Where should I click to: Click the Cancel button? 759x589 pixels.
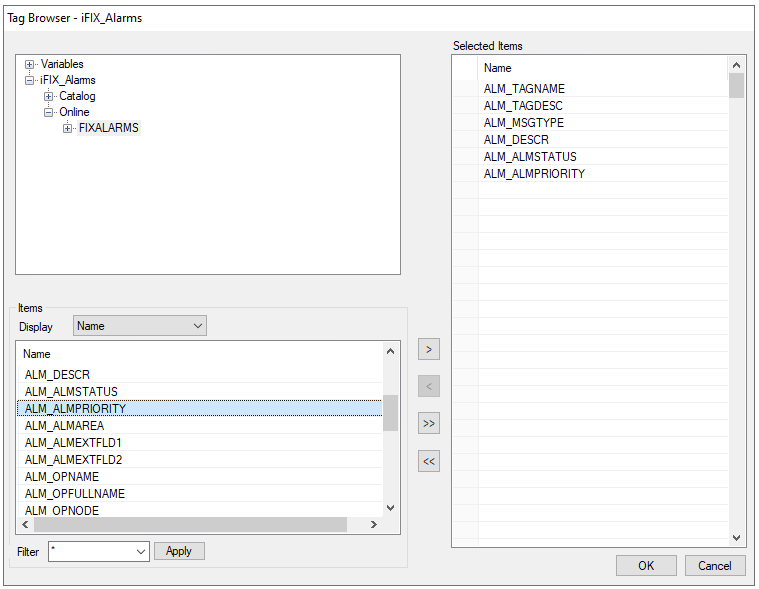point(715,566)
